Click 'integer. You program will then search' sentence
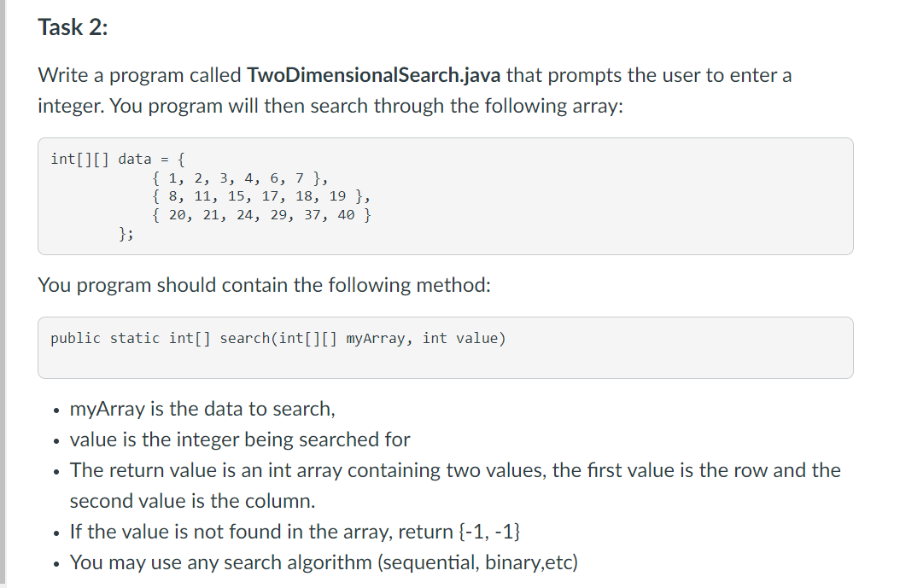Image resolution: width=900 pixels, height=588 pixels. 330,106
